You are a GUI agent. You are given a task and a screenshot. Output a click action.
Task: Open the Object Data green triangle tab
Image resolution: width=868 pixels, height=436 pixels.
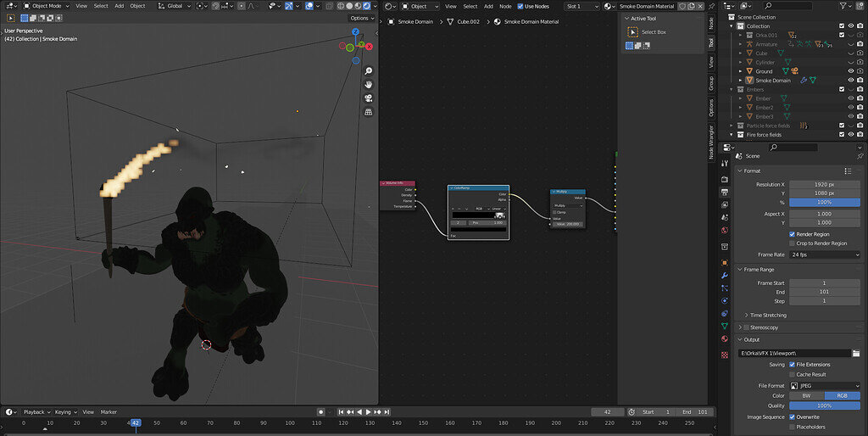[x=725, y=326]
